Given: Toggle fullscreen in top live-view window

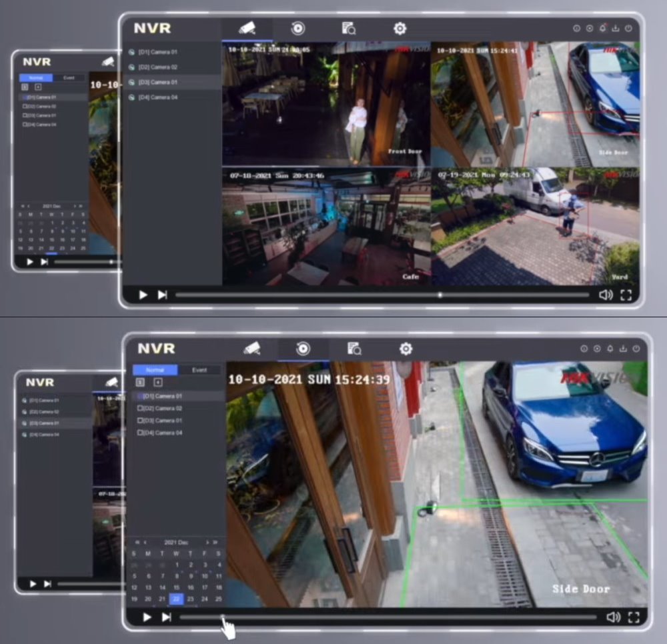Looking at the screenshot, I should click(626, 295).
